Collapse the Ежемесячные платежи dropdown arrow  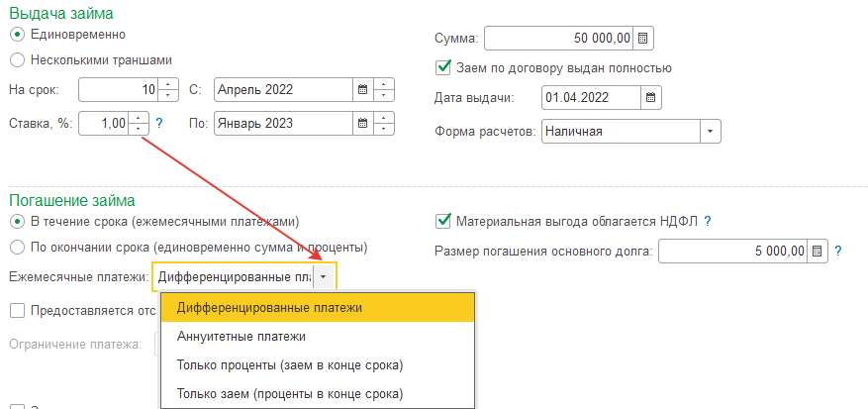tap(325, 277)
